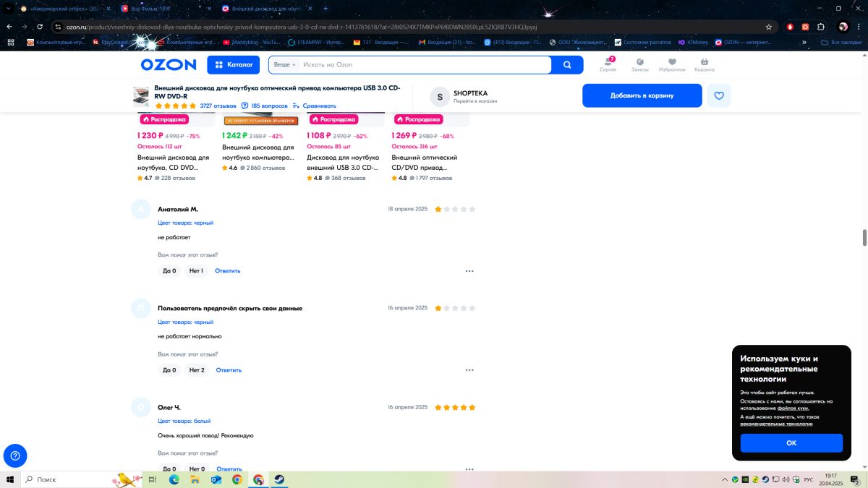Click the файлов куки link in cookie banner

793,408
